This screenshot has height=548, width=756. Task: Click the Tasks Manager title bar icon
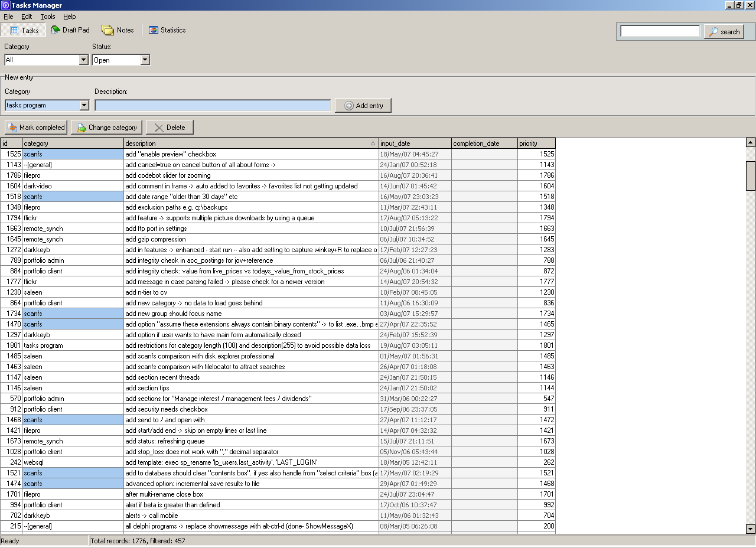[x=5, y=5]
